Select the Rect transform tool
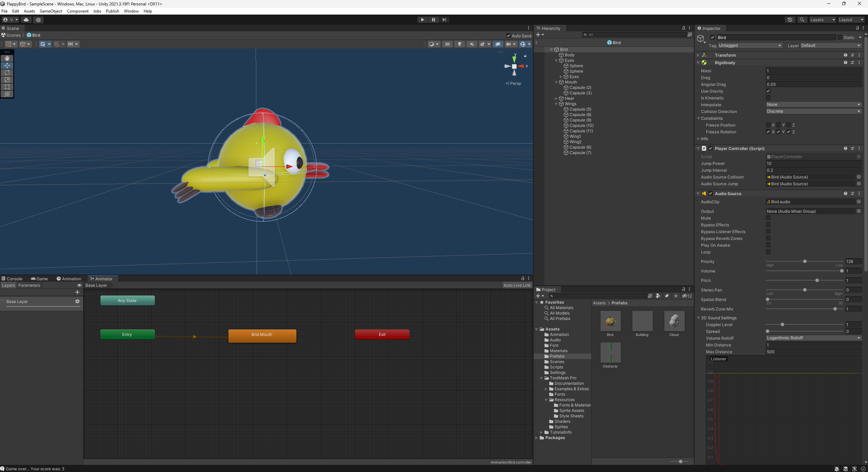Viewport: 868px width, 472px height. coord(7,87)
